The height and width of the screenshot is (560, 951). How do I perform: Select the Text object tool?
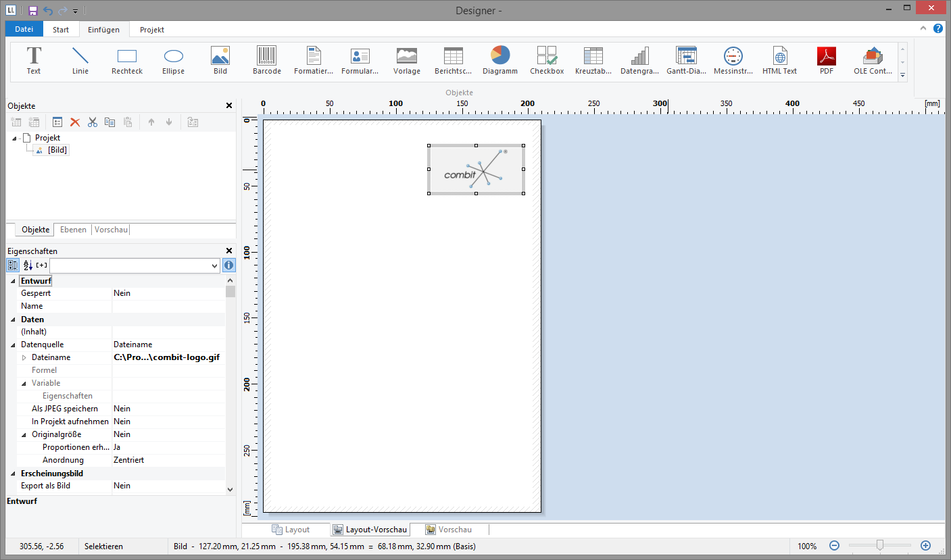[34, 60]
